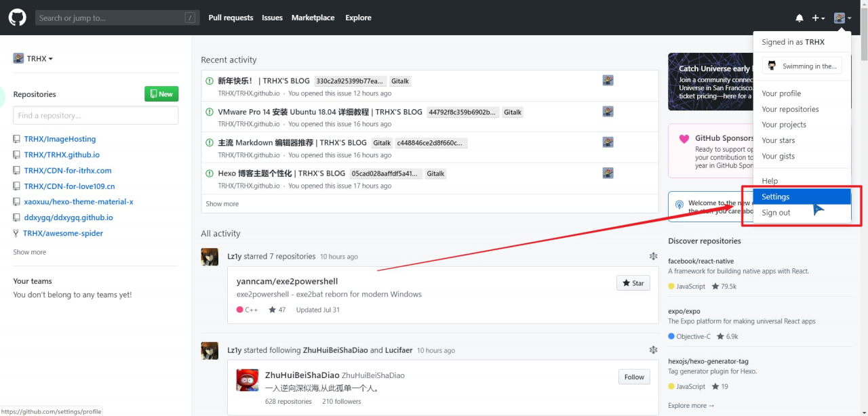
Task: Star the yanncam/exe2powershell repository
Action: pyautogui.click(x=633, y=283)
